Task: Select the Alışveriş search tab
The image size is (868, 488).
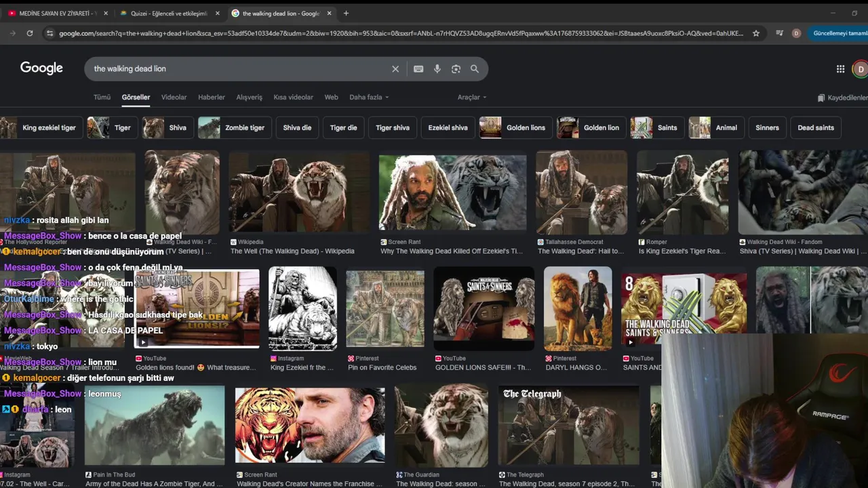Action: pos(249,97)
